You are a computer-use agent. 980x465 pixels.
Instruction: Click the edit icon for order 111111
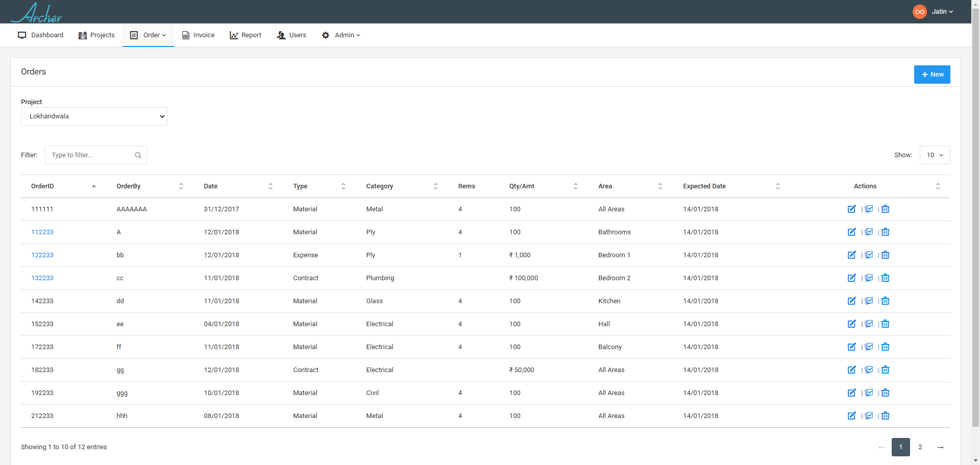click(x=851, y=209)
